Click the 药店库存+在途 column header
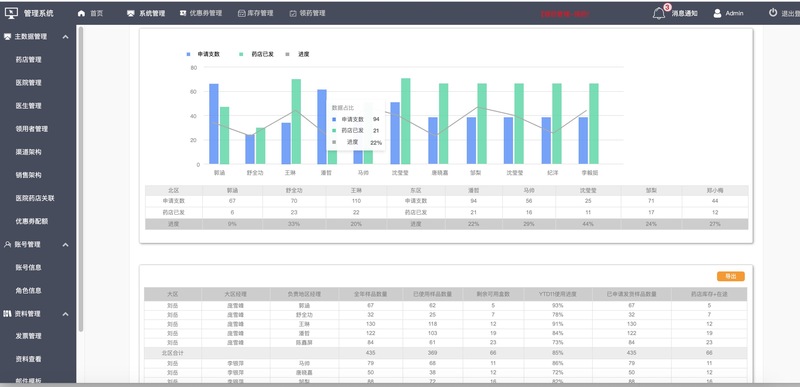Image resolution: width=800 pixels, height=387 pixels. click(709, 294)
